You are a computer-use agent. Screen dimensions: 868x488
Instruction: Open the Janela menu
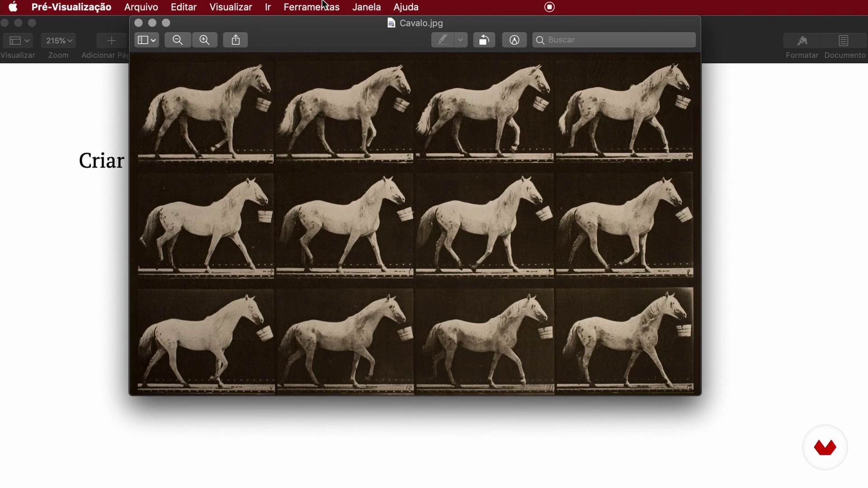pos(366,7)
